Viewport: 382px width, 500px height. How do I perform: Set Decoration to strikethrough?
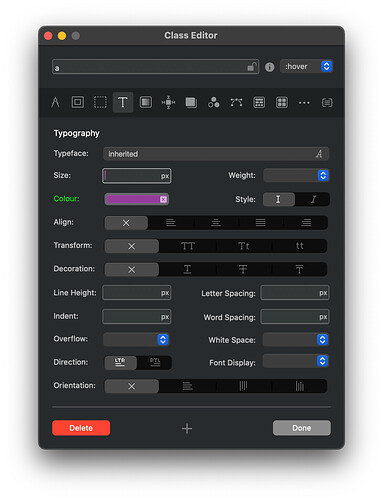click(243, 269)
